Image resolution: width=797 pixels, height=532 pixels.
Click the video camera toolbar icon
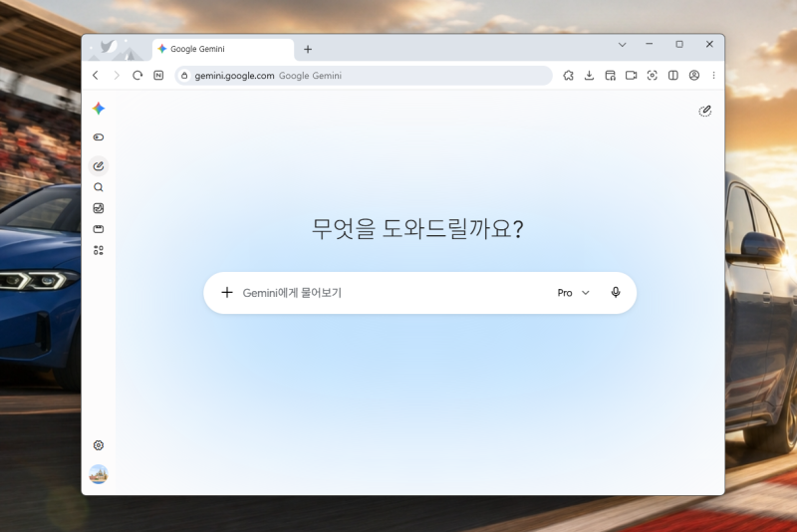coord(632,75)
